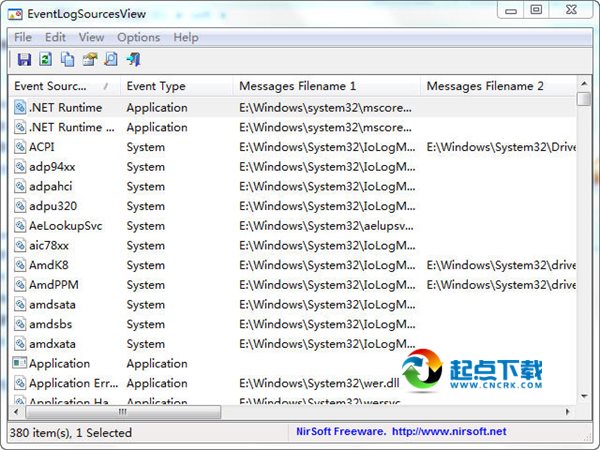Click the icon next to AeLookupSvc

tap(20, 226)
